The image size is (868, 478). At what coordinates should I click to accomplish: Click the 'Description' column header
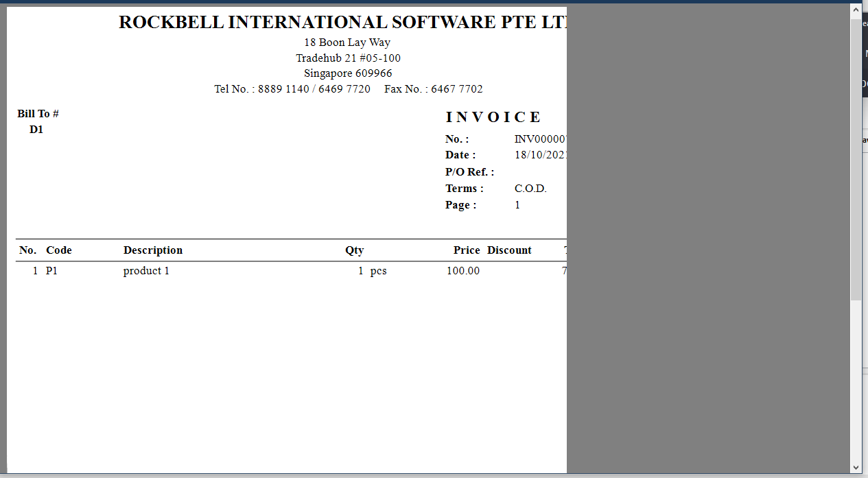click(x=153, y=250)
